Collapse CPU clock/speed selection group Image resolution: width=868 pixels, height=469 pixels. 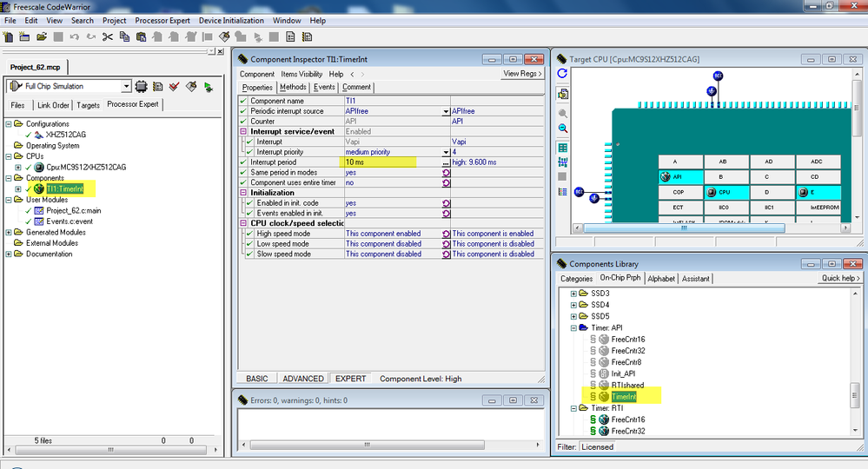click(x=243, y=223)
